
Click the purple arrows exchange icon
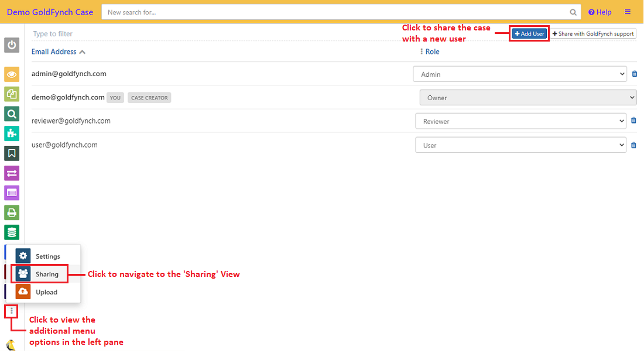pos(12,173)
